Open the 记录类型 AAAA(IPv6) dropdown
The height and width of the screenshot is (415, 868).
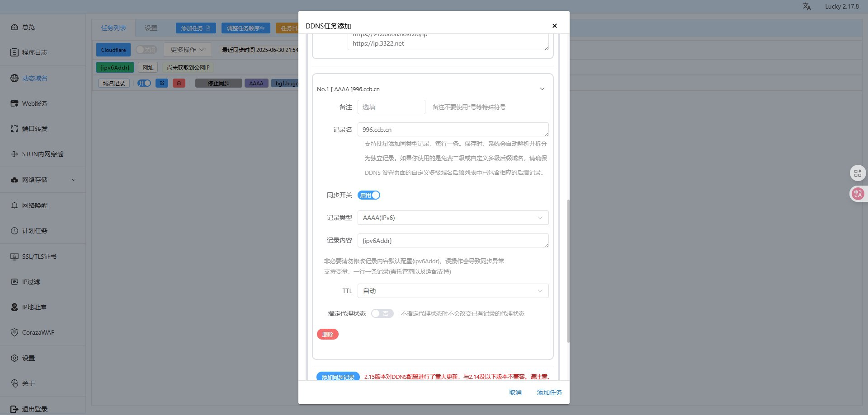(453, 218)
